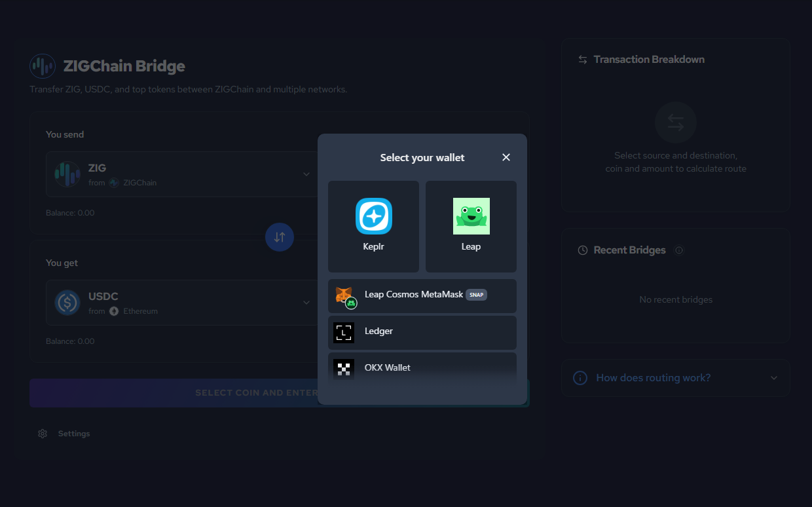
Task: Click the Ledger logo icon
Action: (x=344, y=332)
